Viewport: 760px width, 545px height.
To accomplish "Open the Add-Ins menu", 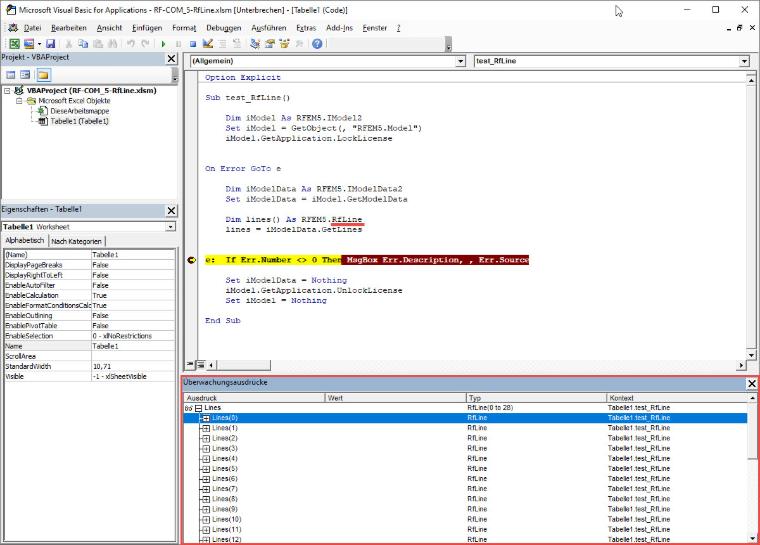I will coord(339,28).
